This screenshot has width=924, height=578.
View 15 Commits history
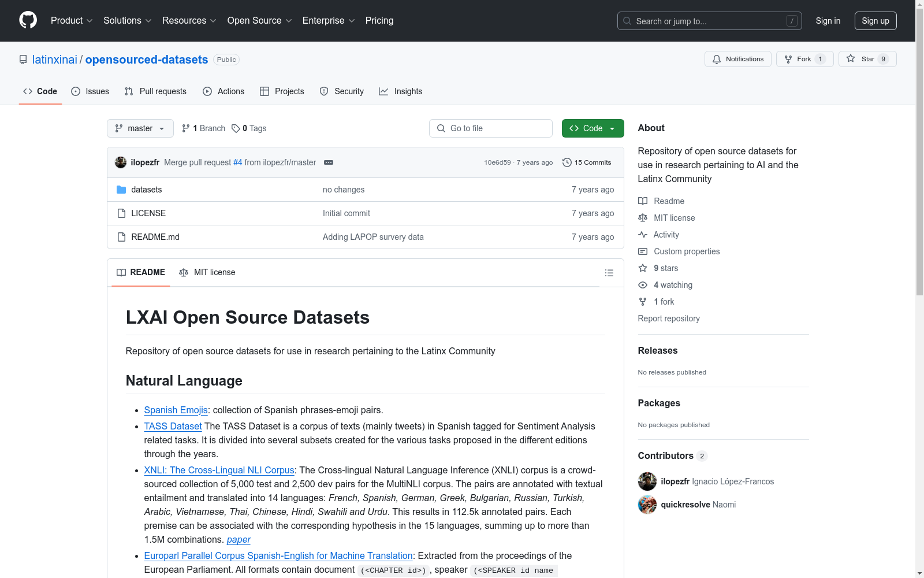click(x=587, y=162)
